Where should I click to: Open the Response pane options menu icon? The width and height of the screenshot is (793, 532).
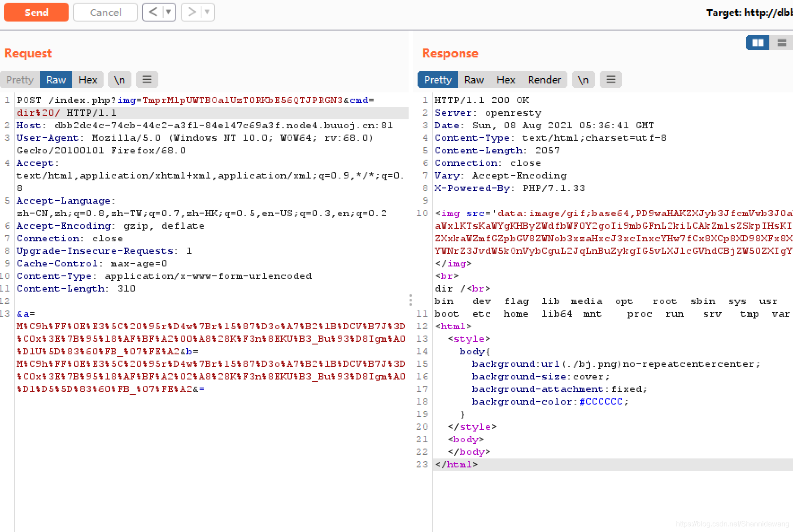611,80
